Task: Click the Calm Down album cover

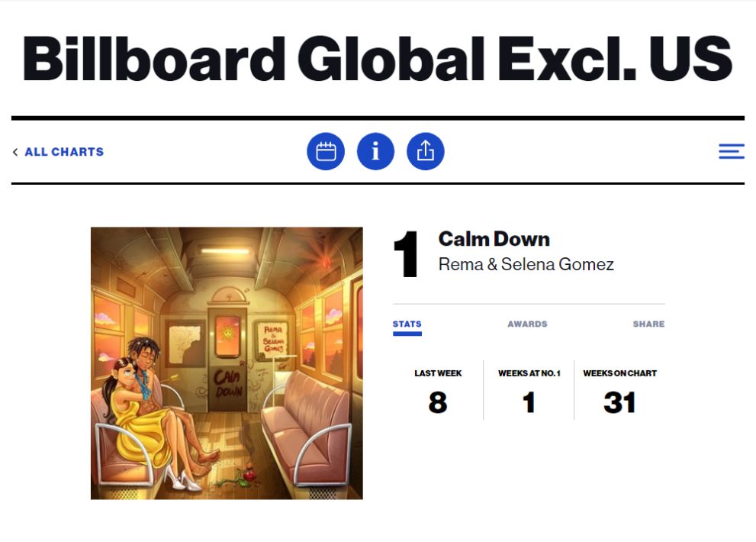Action: [227, 363]
